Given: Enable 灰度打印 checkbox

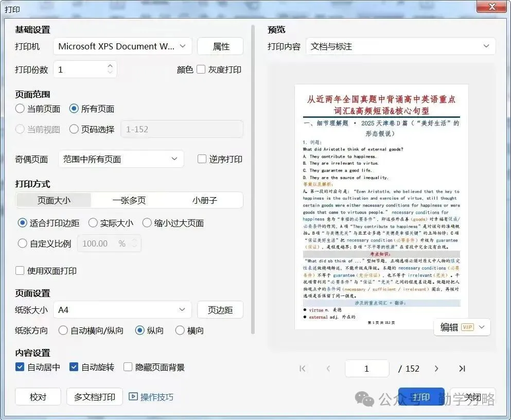Looking at the screenshot, I should 201,69.
